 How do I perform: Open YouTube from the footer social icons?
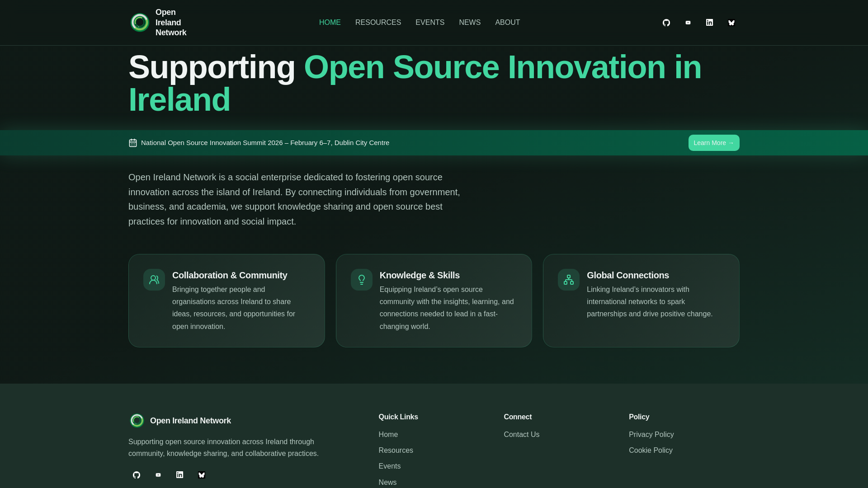158,475
